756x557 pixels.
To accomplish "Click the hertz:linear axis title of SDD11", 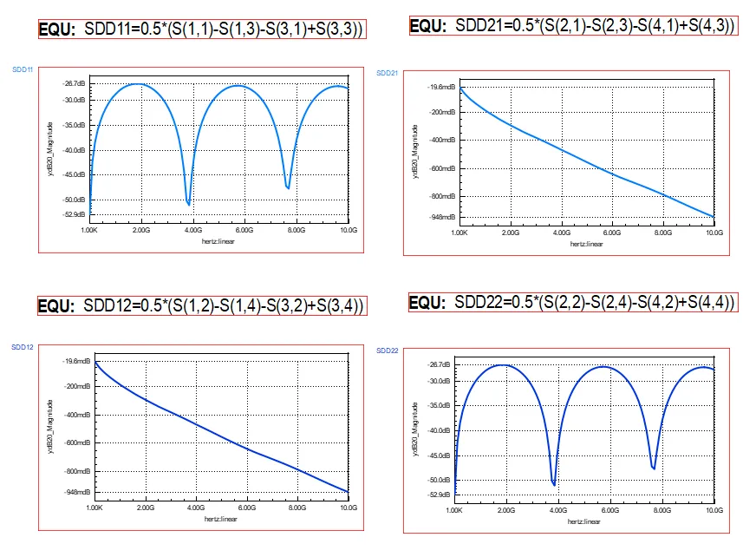I will click(x=218, y=241).
